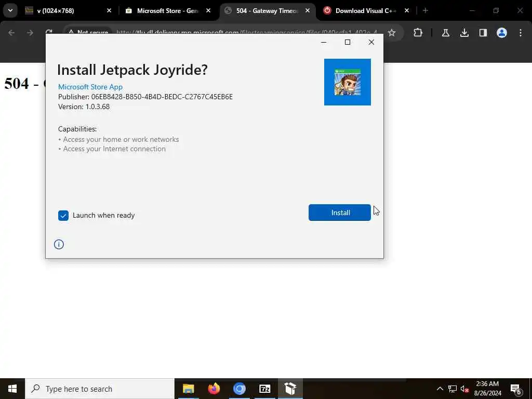
Task: Click the Jetpack Joyride app thumbnail
Action: [x=348, y=82]
